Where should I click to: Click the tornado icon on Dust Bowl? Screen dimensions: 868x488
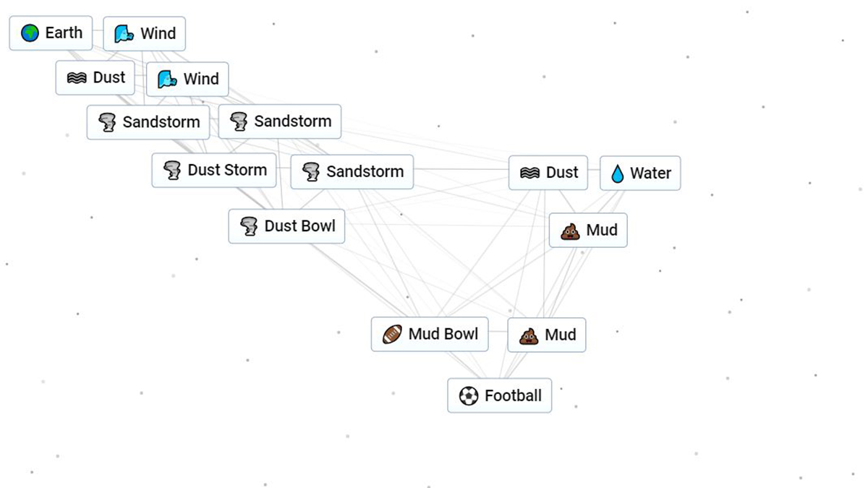point(249,226)
